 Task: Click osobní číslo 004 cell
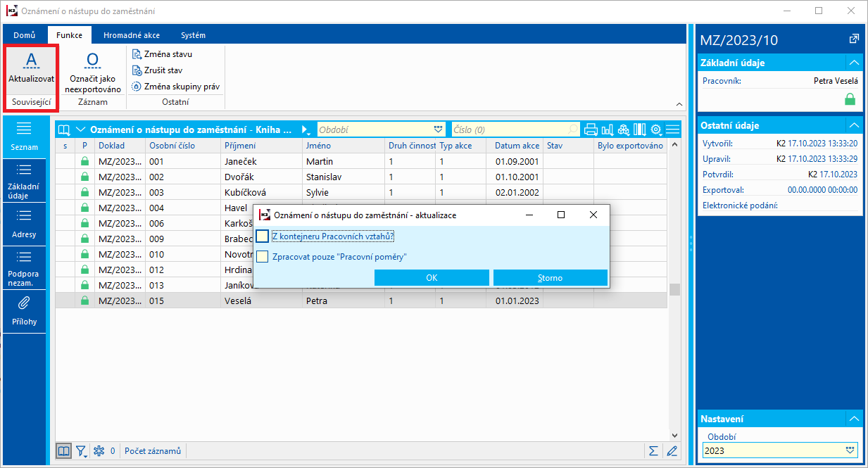pyautogui.click(x=183, y=208)
